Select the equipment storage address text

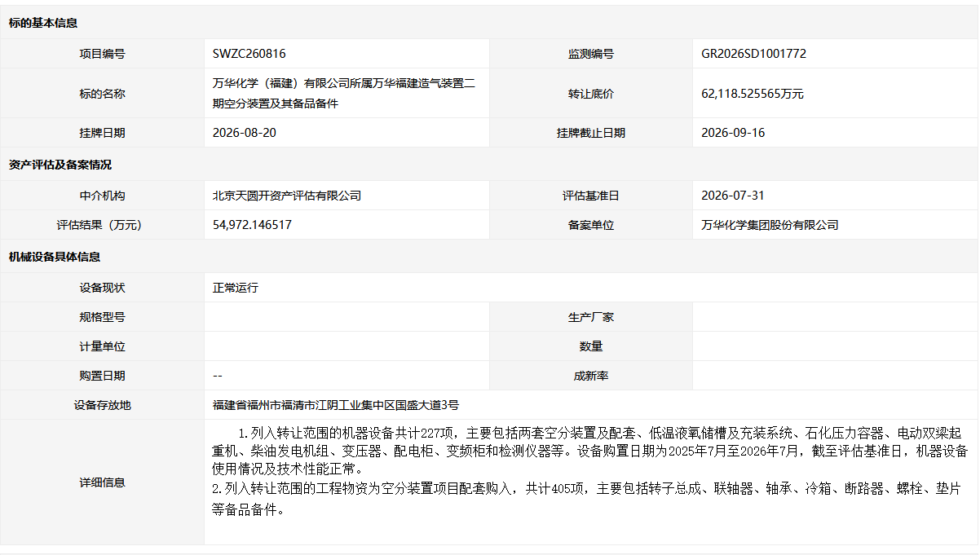[335, 405]
